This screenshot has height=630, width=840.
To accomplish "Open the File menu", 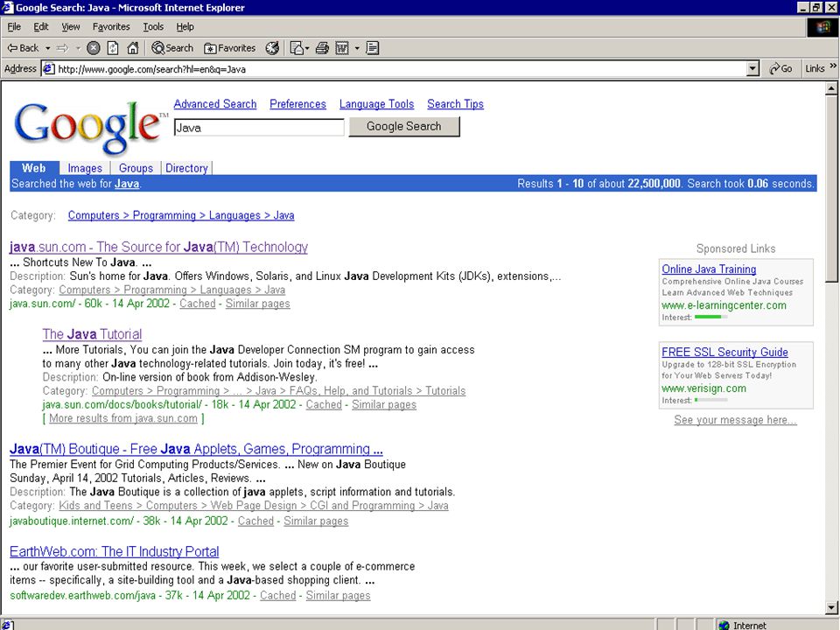I will pyautogui.click(x=14, y=27).
